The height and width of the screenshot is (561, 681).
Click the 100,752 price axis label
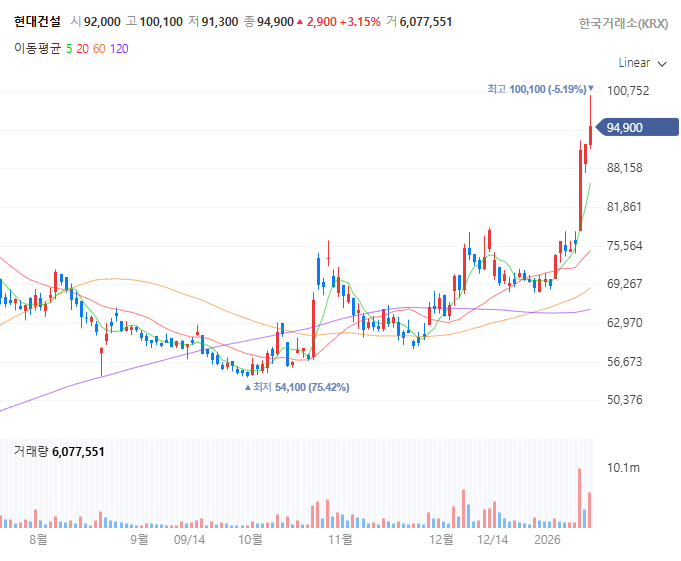coord(628,91)
